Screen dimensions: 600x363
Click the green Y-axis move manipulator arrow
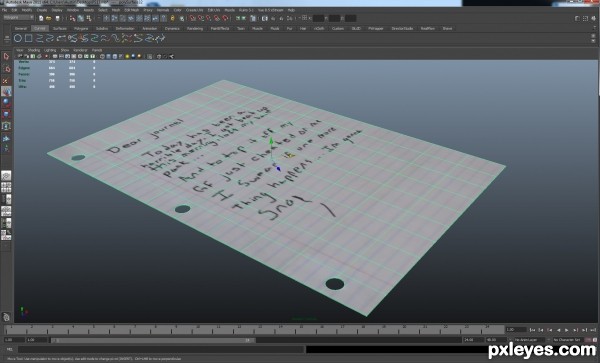pos(271,142)
